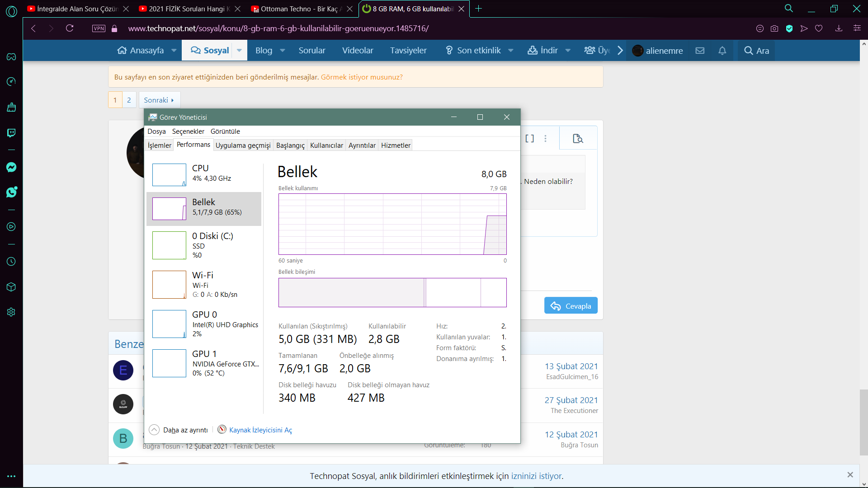Dismiss the notification permission banner
Viewport: 868px width, 488px height.
coord(850,475)
